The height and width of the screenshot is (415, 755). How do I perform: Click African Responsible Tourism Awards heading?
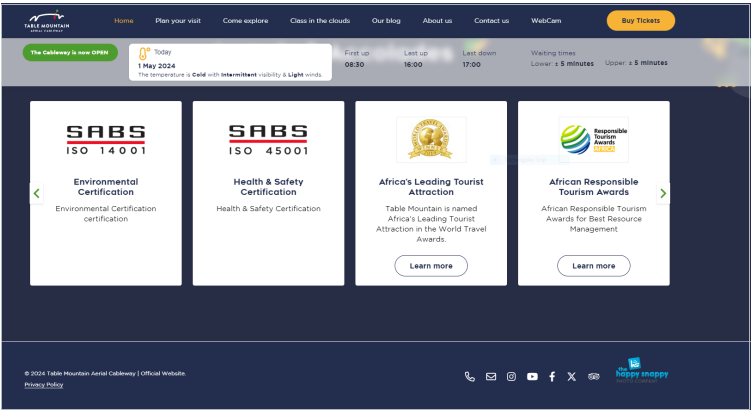pyautogui.click(x=594, y=187)
